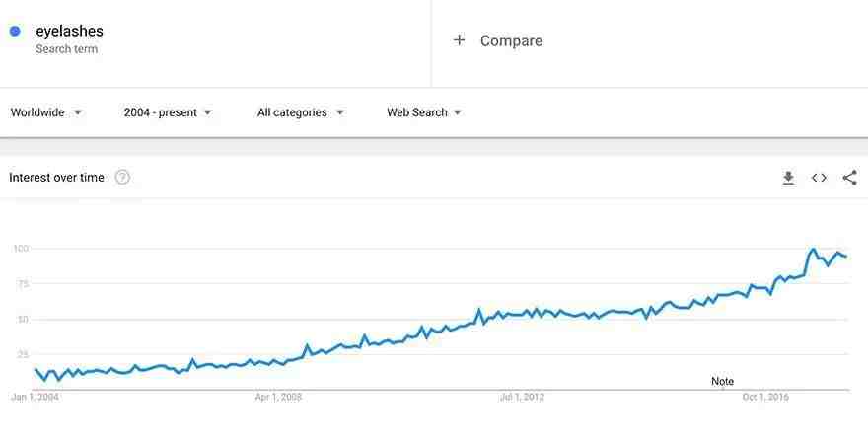Viewport: 868px width, 444px height.
Task: Click the plus icon next to Compare
Action: (459, 40)
